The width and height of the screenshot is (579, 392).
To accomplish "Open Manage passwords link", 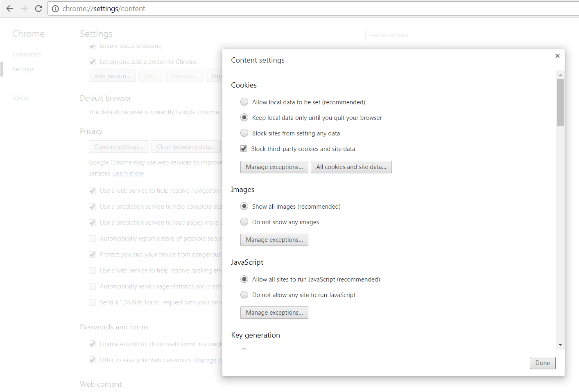I will (x=208, y=360).
